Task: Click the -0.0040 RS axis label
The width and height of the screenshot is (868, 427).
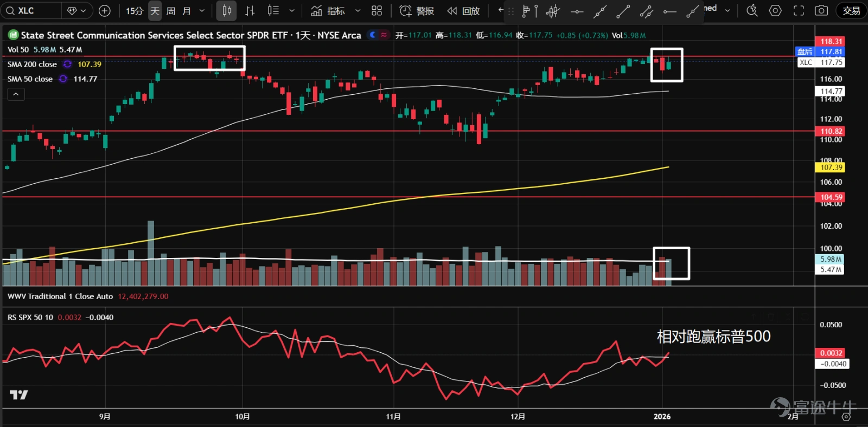Action: [832, 364]
